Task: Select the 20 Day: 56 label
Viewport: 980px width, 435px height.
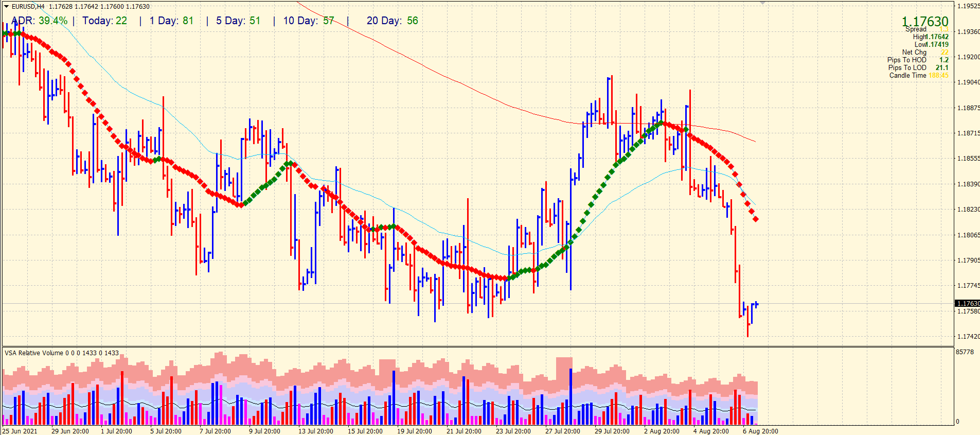Action: coord(392,21)
